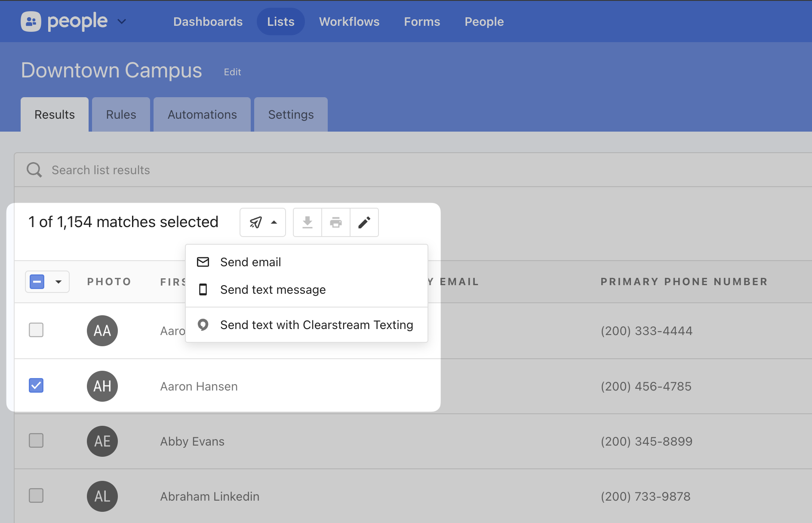
Task: Collapse the send actions dropdown arrow
Action: [x=274, y=222]
